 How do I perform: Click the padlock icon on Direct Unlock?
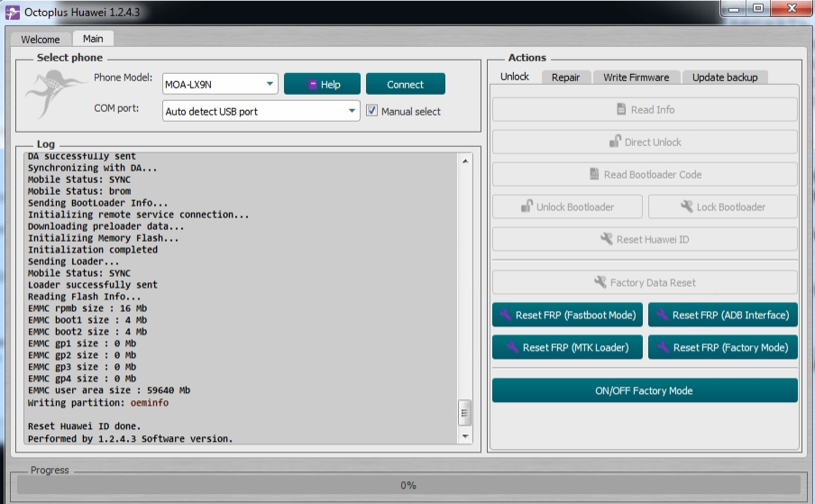(615, 142)
